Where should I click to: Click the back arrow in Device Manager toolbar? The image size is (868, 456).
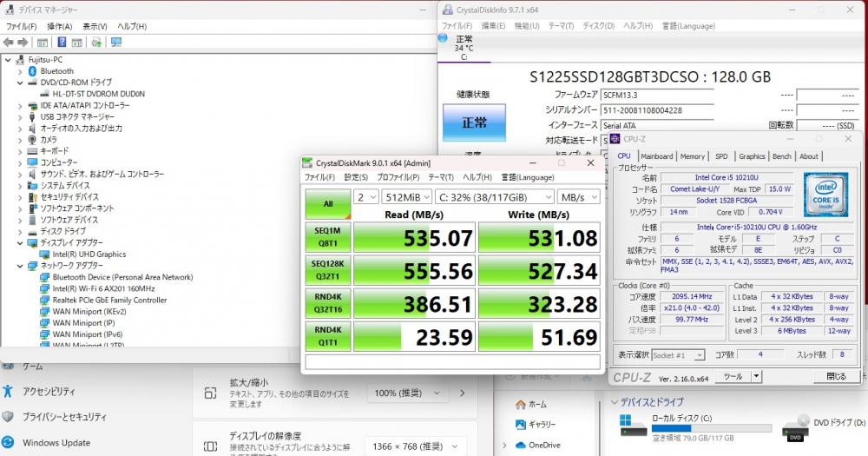pos(9,42)
